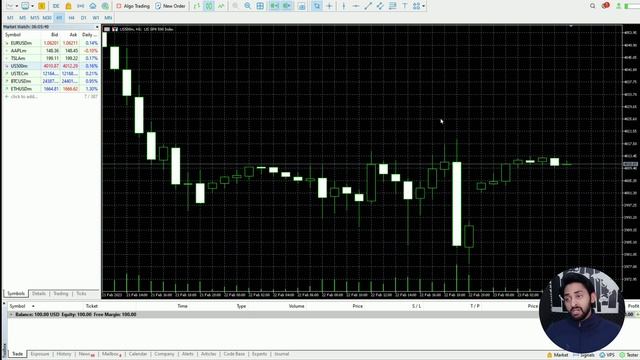Open the History tab in Toolbox
Image resolution: width=640 pixels, height=360 pixels.
click(64, 354)
